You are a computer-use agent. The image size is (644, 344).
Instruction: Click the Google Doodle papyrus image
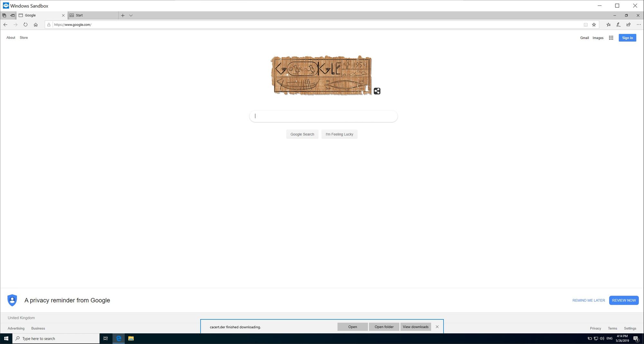point(321,75)
